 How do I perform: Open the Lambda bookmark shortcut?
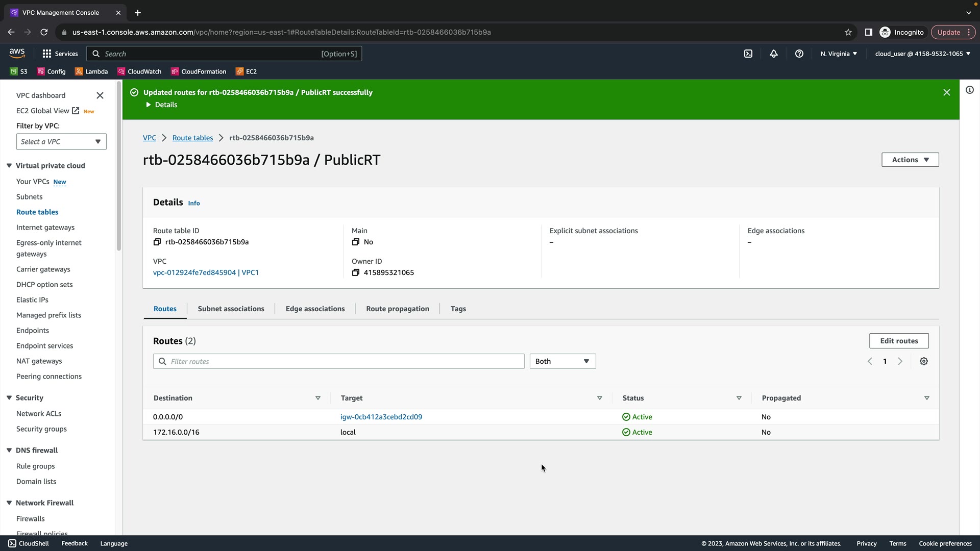91,71
